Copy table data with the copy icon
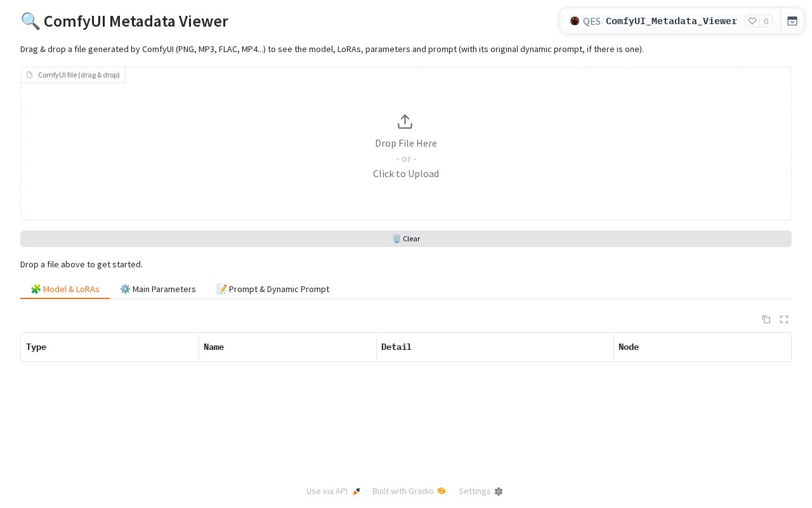The width and height of the screenshot is (812, 508). point(766,319)
